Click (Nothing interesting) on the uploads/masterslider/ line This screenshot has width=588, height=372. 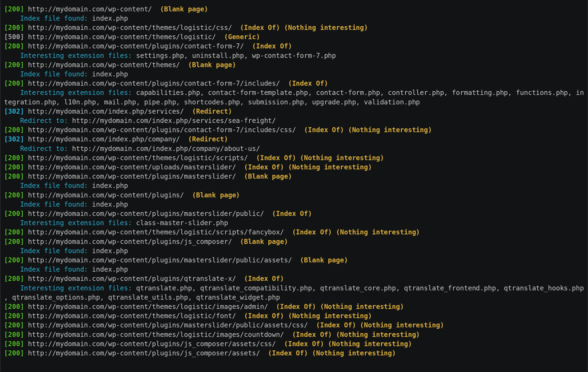330,167
